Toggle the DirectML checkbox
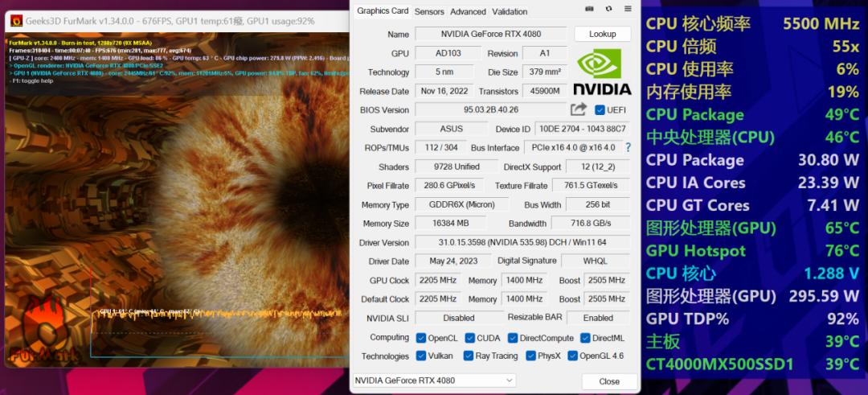The image size is (868, 395). [x=585, y=337]
